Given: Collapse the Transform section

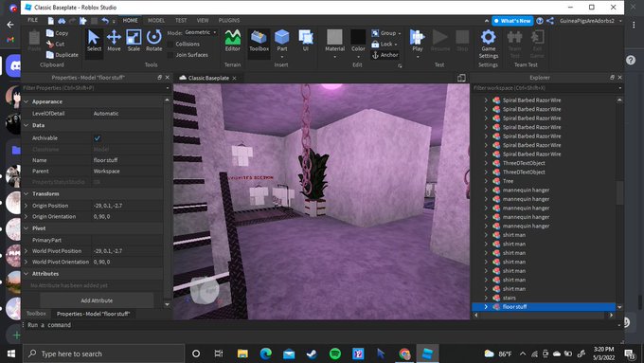Looking at the screenshot, I should click(x=27, y=193).
